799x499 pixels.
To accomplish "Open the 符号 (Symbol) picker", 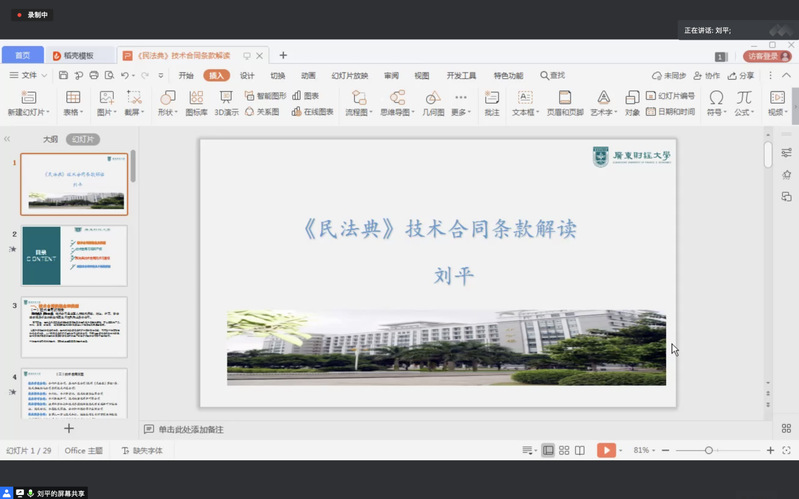I will pyautogui.click(x=716, y=98).
